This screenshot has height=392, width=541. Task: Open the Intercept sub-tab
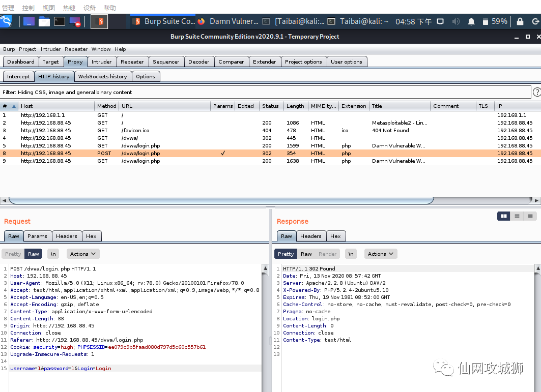tap(18, 76)
